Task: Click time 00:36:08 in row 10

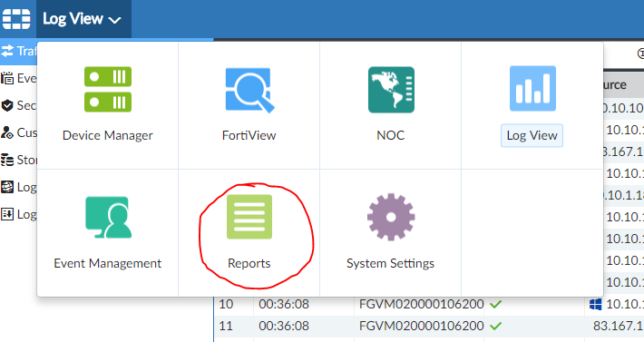Action: coord(284,304)
